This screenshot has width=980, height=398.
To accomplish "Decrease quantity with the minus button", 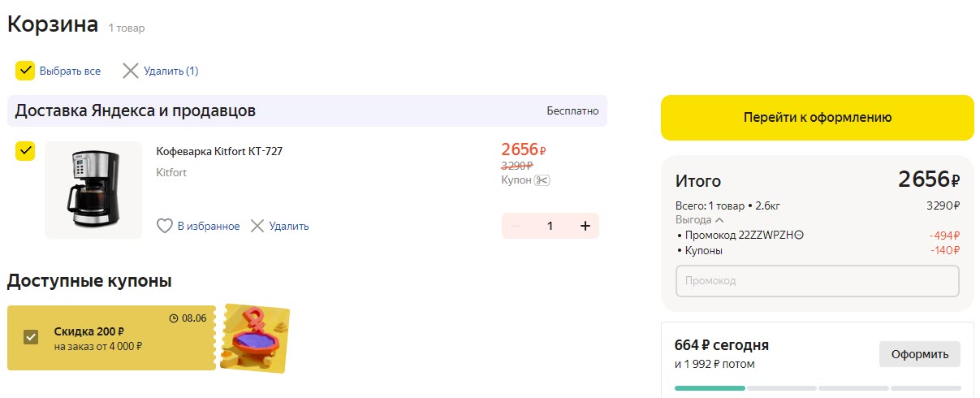I will (516, 226).
